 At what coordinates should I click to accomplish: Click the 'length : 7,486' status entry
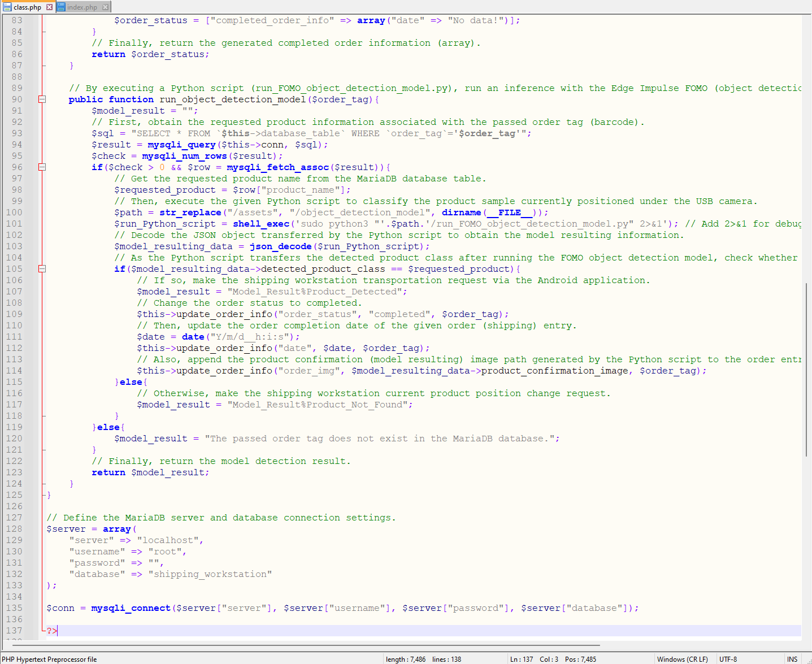pyautogui.click(x=406, y=659)
